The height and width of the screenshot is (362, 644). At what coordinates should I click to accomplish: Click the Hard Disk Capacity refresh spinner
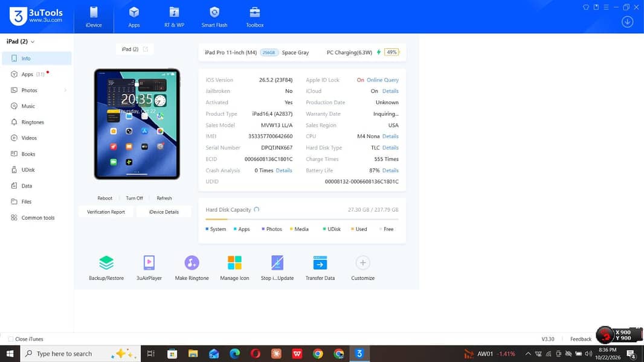pos(257,209)
